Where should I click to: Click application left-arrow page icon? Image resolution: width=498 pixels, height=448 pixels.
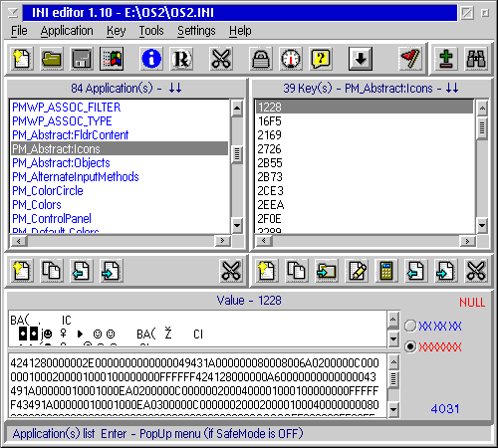(x=82, y=271)
